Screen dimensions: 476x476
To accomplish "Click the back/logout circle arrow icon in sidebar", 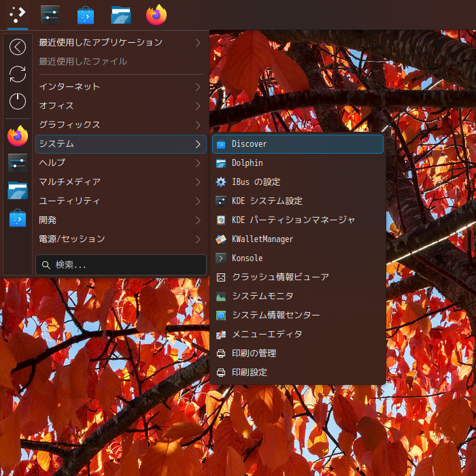I will [18, 47].
